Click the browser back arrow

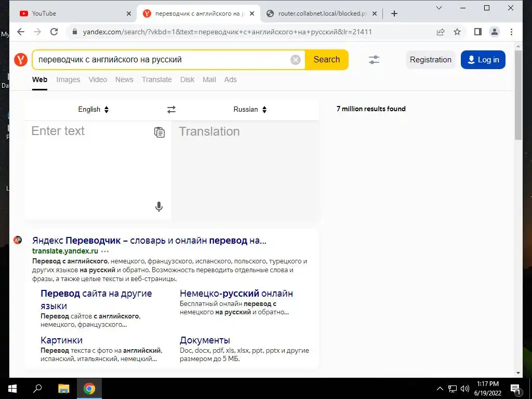tap(21, 32)
